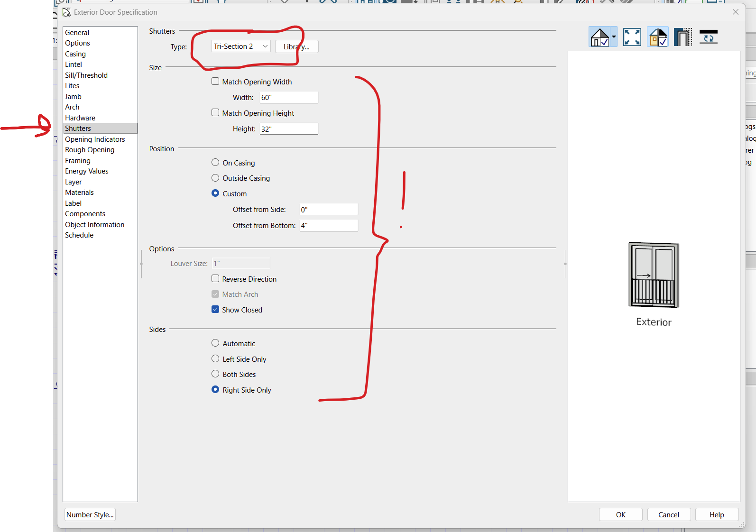The image size is (756, 532).
Task: Uncheck the Show Closed checkbox
Action: coord(215,310)
